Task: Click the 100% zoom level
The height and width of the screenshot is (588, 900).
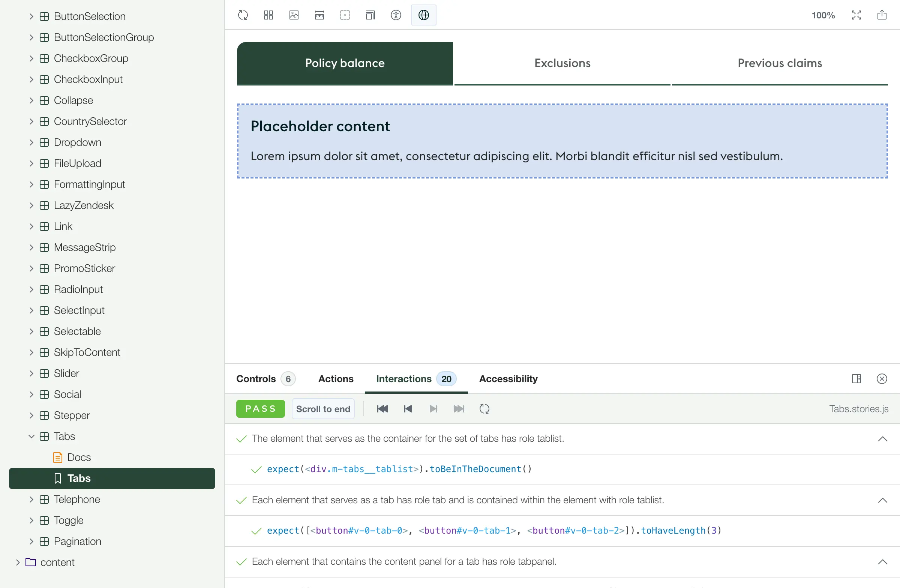Action: tap(823, 15)
